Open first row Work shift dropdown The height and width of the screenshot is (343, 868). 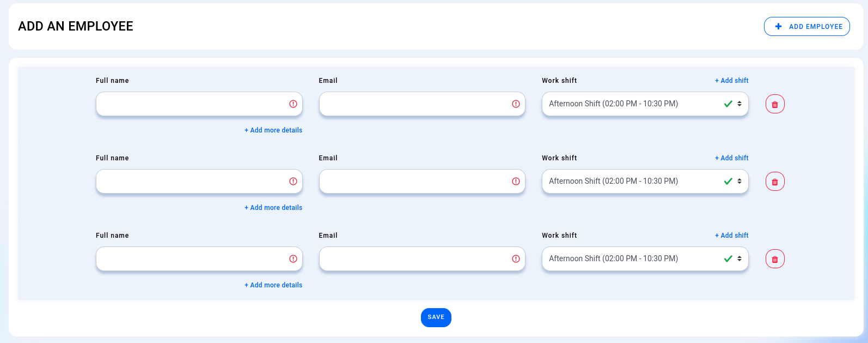(645, 104)
